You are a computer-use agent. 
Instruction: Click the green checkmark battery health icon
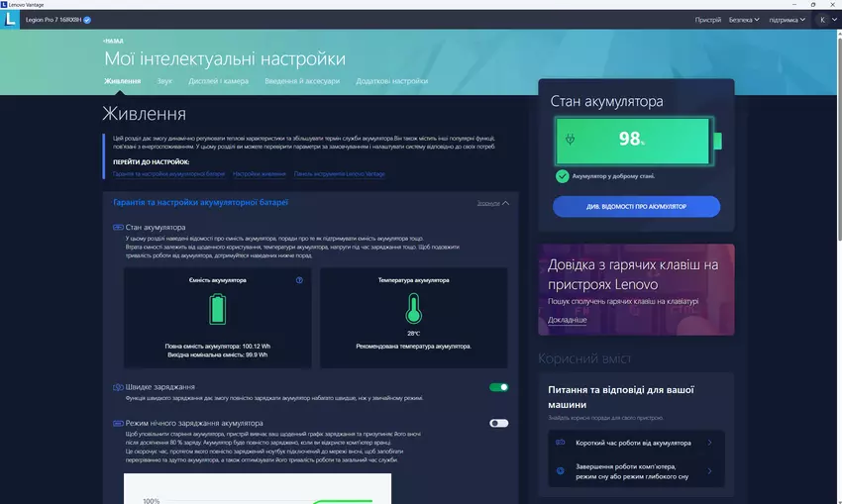click(562, 177)
